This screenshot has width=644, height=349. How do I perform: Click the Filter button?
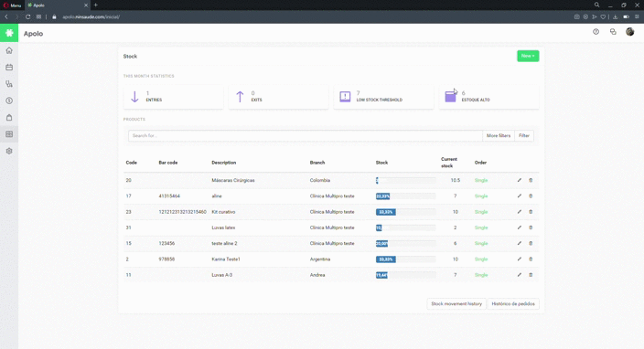pos(523,136)
